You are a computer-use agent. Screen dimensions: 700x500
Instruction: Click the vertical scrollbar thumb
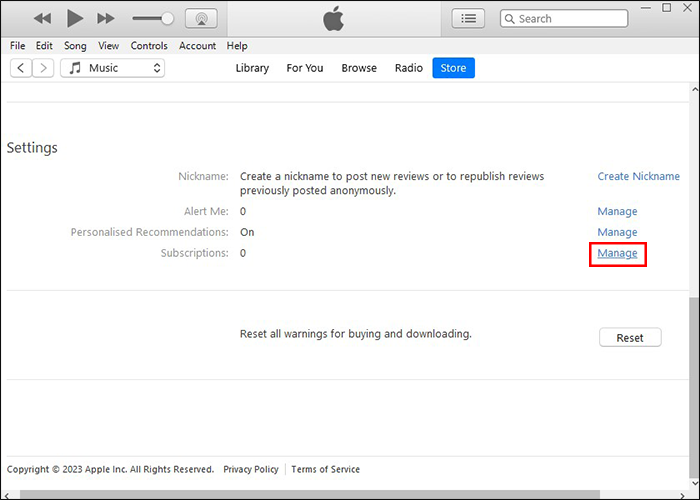(x=695, y=386)
